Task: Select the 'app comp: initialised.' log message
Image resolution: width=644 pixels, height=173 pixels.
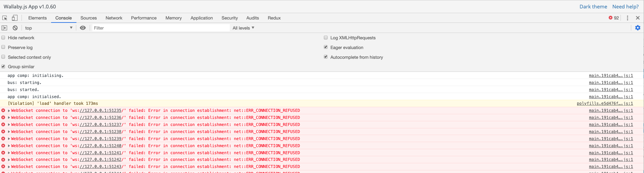Action: pyautogui.click(x=34, y=97)
